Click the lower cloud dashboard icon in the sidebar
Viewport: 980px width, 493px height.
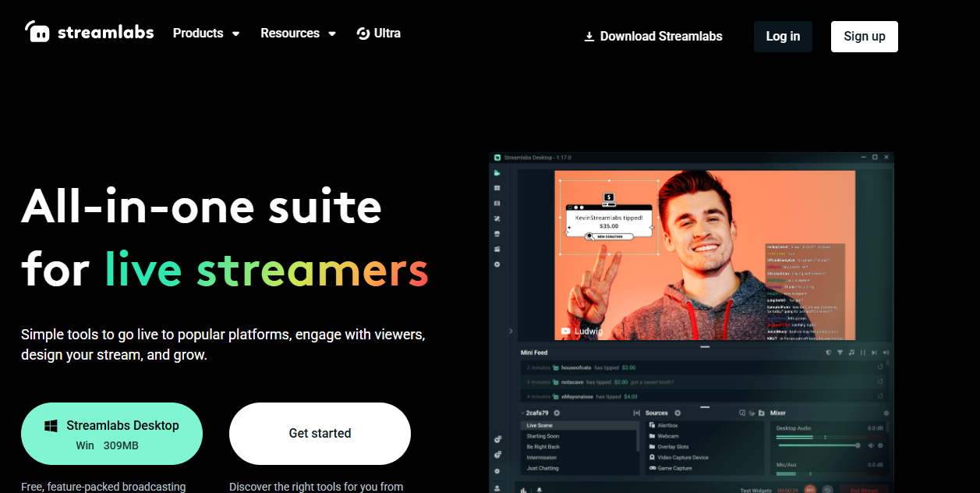click(497, 454)
